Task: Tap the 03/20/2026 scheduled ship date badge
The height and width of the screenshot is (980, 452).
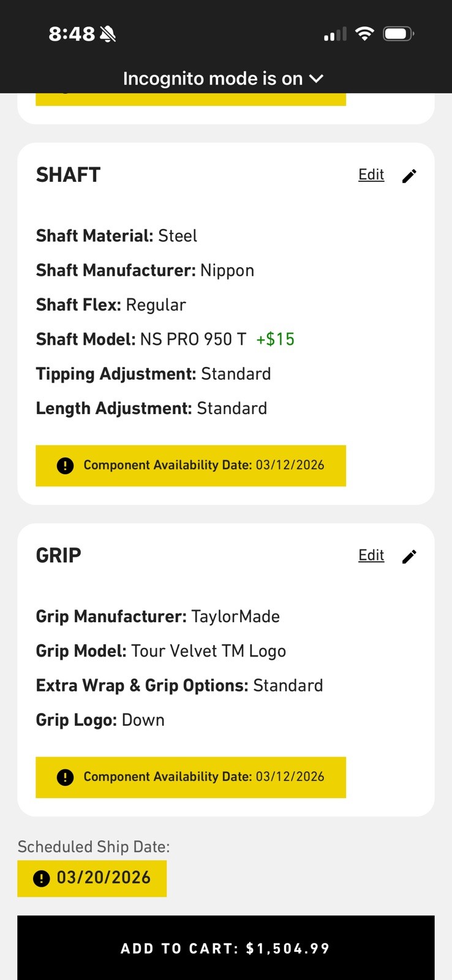Action: point(92,878)
